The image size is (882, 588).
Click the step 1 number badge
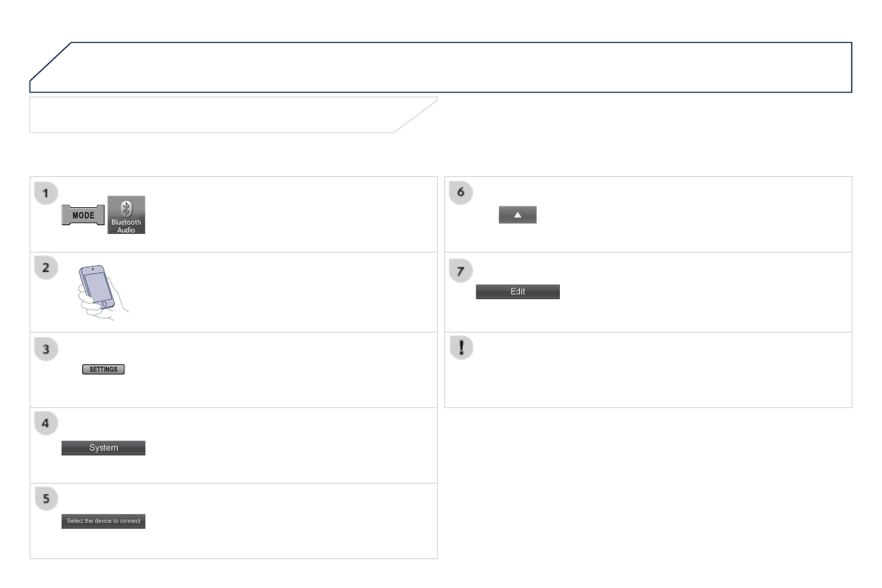[46, 194]
